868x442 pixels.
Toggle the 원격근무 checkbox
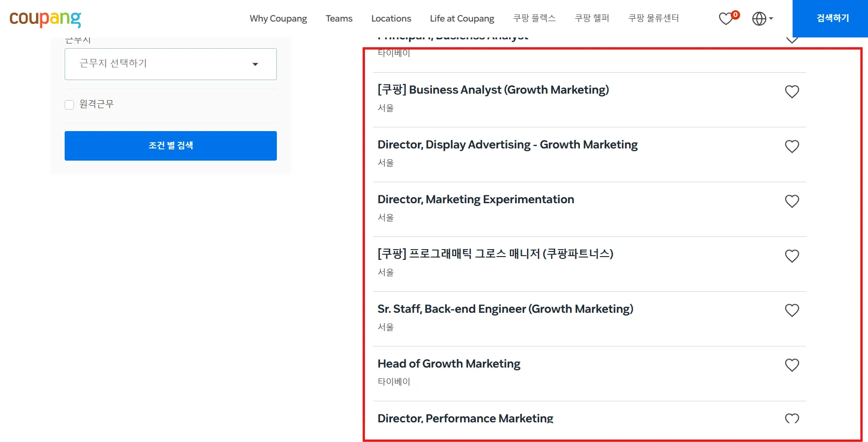(x=69, y=104)
